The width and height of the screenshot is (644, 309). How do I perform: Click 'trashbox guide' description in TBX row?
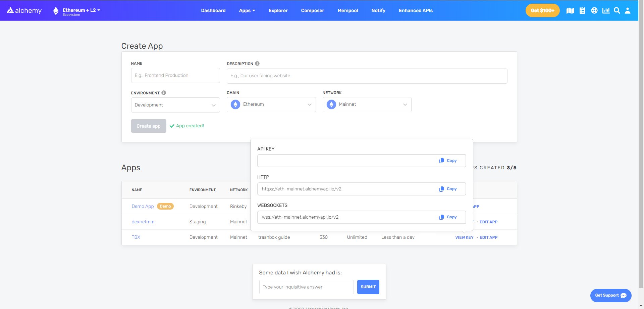coord(274,237)
